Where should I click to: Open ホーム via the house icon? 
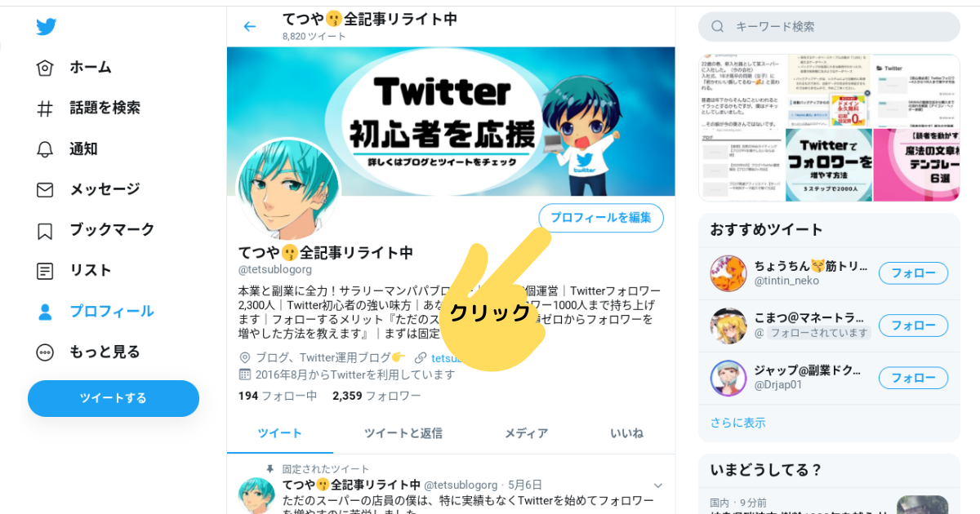(x=45, y=68)
